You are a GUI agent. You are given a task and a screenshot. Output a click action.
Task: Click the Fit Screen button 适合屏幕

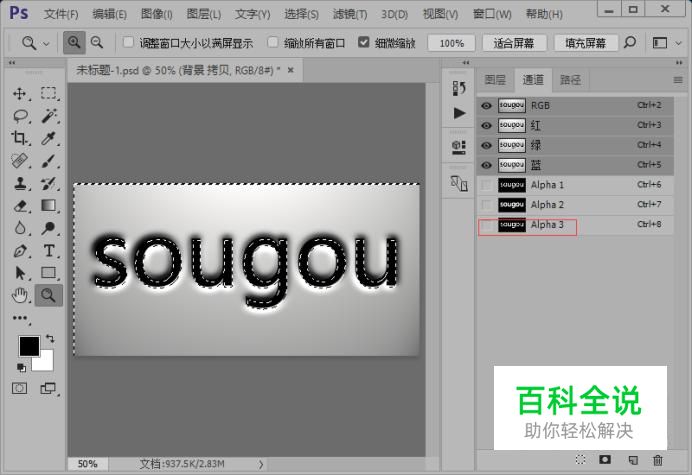coord(514,43)
